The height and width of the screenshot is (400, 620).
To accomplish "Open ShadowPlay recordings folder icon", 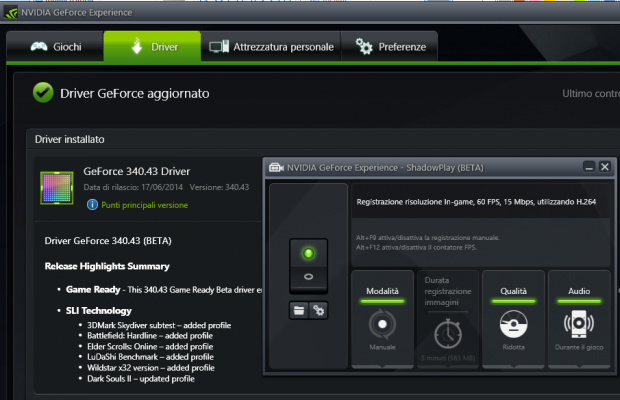I will [299, 310].
